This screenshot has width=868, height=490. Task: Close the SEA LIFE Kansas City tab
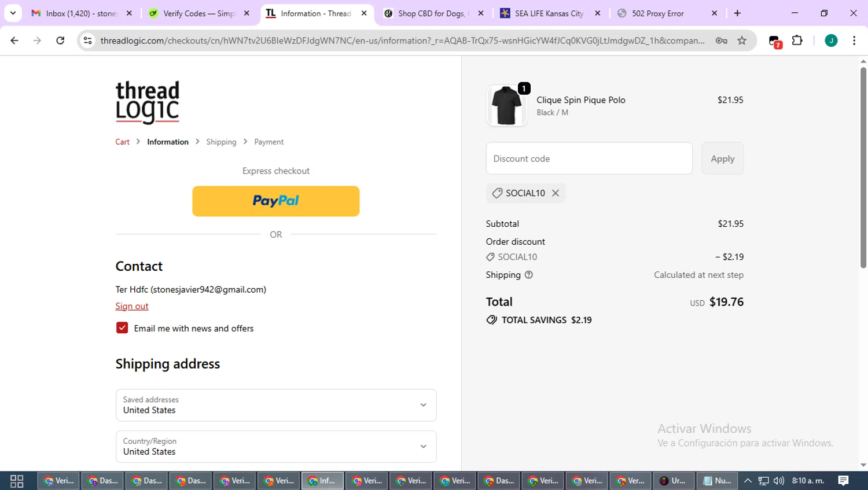coord(597,13)
